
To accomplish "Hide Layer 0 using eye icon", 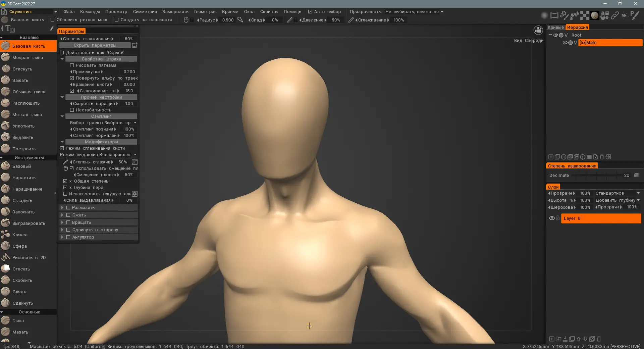I will [551, 218].
